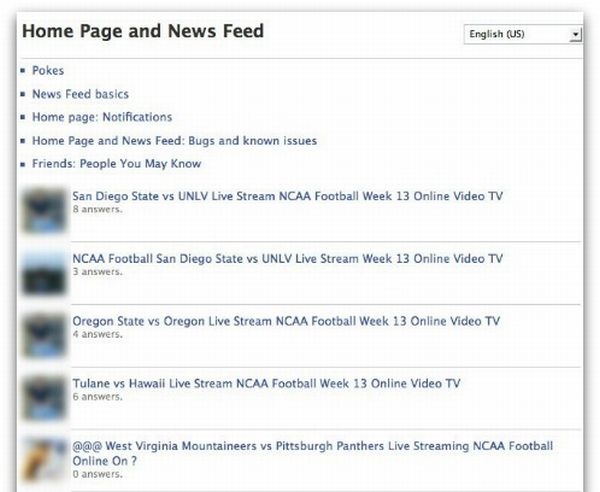
Task: Click the "4 answers" count
Action: click(x=97, y=334)
